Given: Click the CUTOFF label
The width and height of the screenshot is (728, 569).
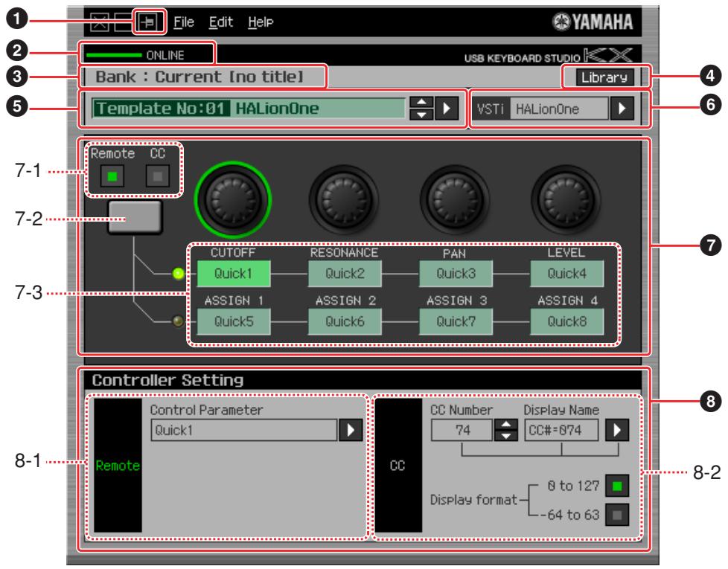Looking at the screenshot, I should coord(232,253).
